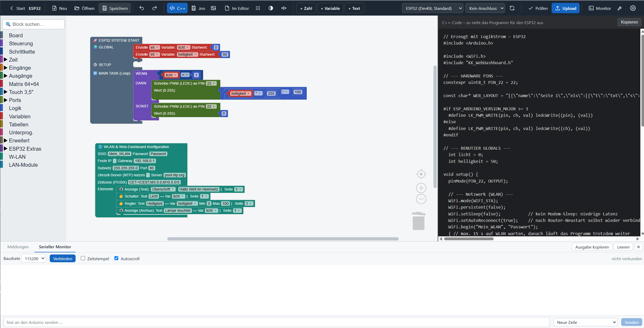Image resolution: width=644 pixels, height=328 pixels.
Task: Click the Prüfen verify button
Action: [x=538, y=8]
